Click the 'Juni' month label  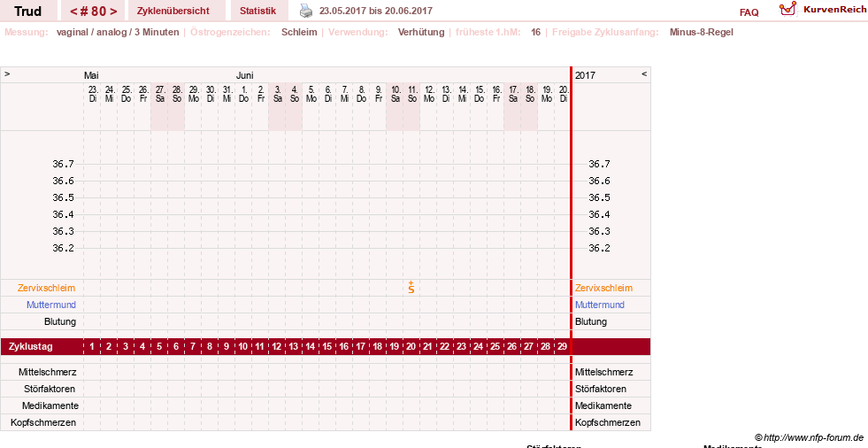[x=245, y=75]
